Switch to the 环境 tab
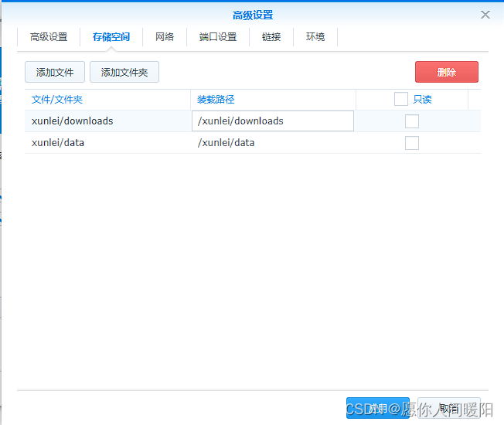The width and height of the screenshot is (504, 425). click(315, 37)
